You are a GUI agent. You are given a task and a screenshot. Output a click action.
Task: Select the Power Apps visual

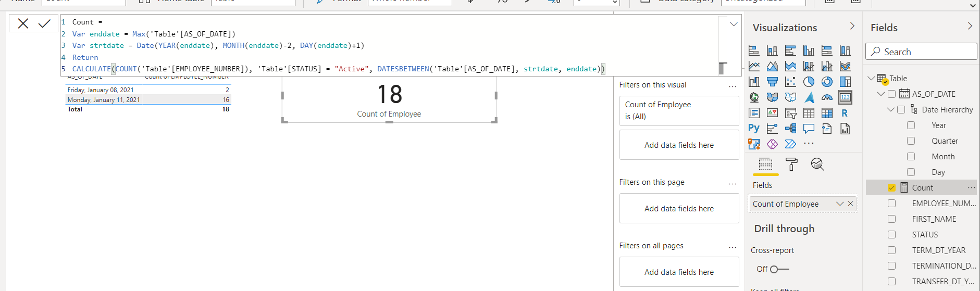click(772, 144)
